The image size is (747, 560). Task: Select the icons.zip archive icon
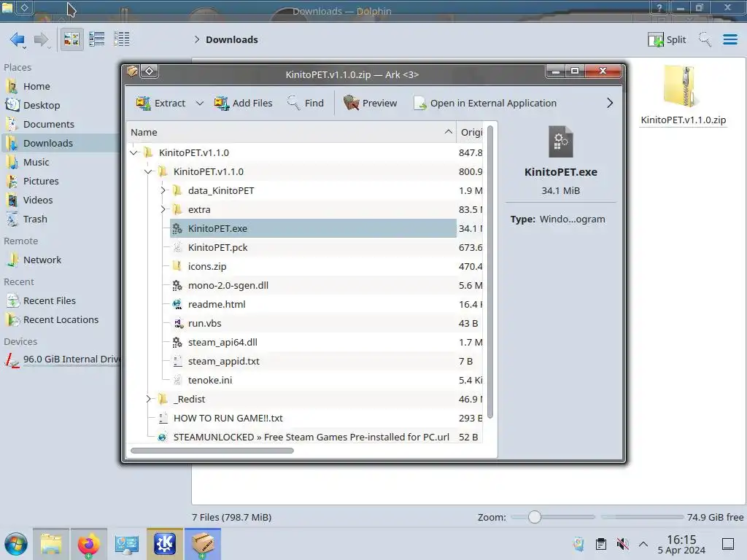click(x=177, y=266)
